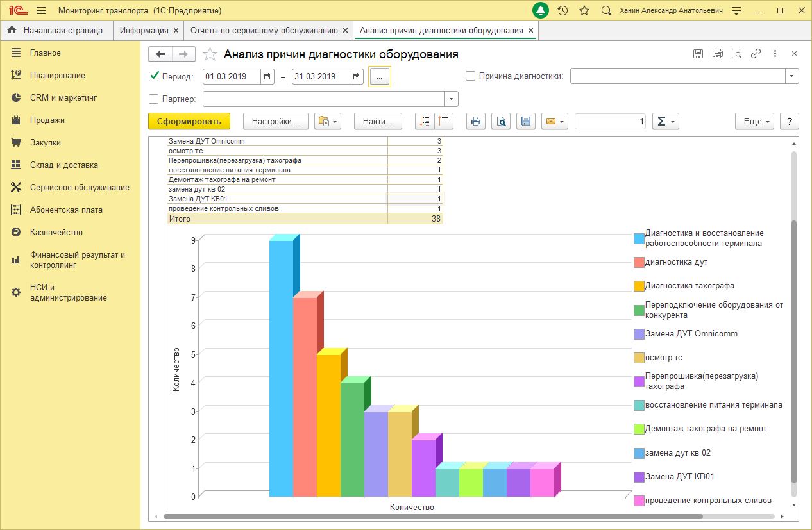This screenshot has height=530, width=812.
Task: Open favorites star in title bar
Action: 584,10
